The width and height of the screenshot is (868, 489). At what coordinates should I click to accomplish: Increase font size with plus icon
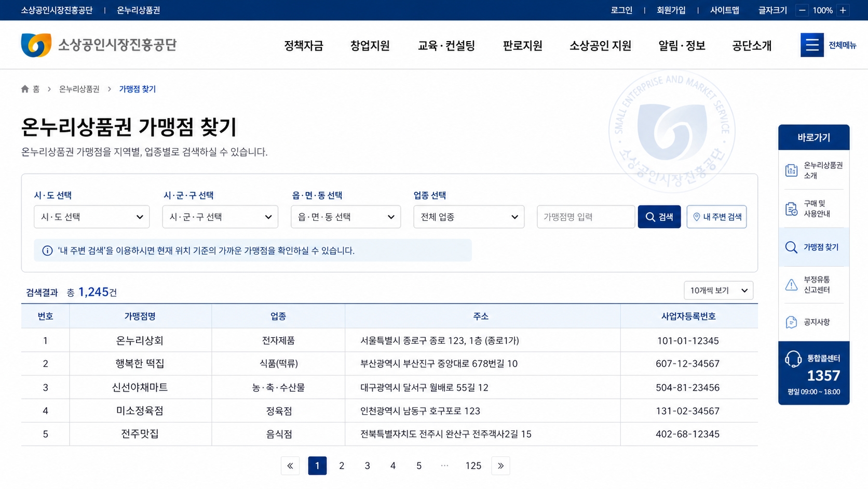[x=843, y=10]
